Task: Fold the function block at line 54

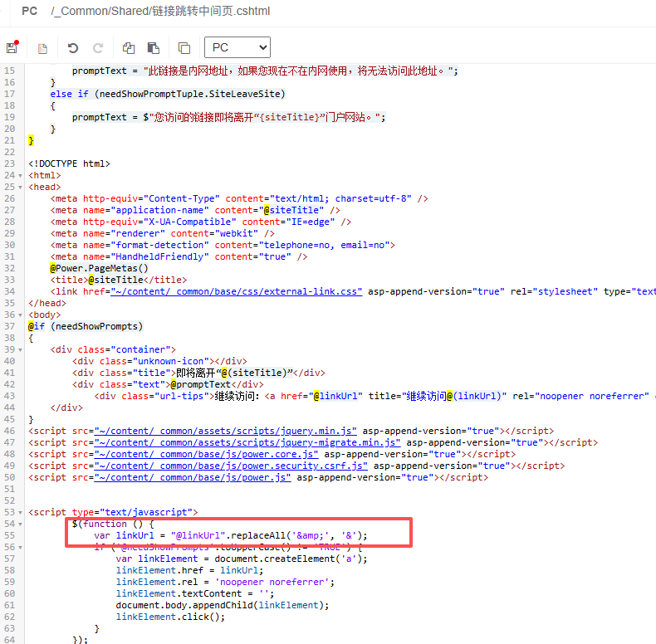Action: click(22, 524)
